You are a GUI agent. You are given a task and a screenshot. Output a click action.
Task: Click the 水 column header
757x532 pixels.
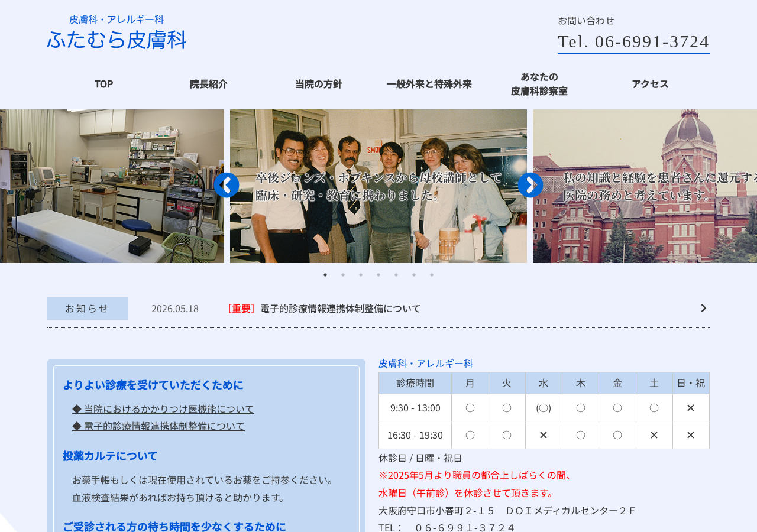544,383
